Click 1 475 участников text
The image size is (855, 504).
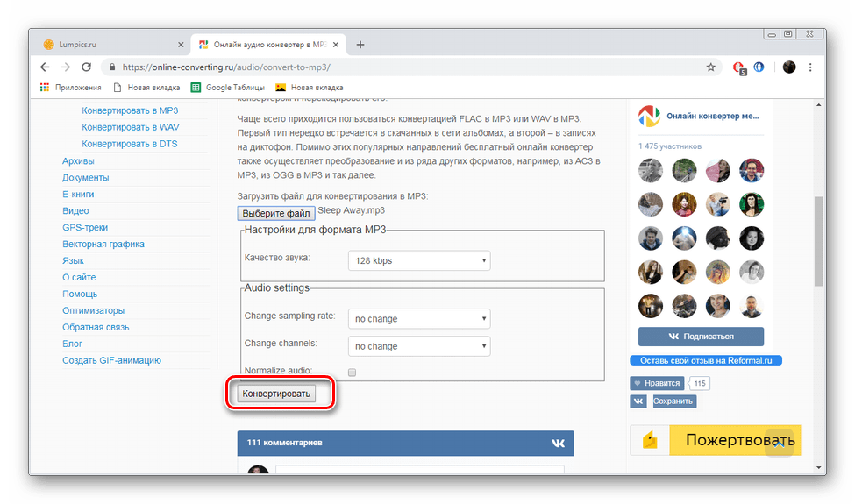click(x=670, y=146)
